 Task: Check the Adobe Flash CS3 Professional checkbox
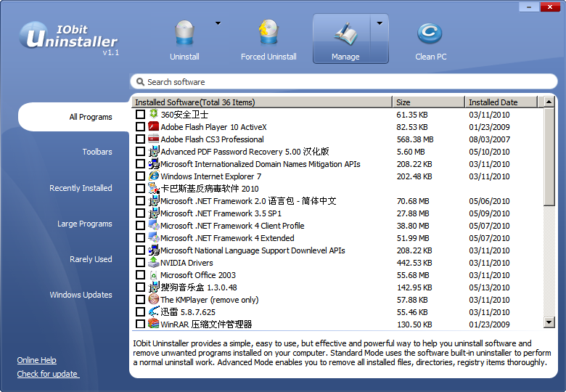tap(141, 139)
